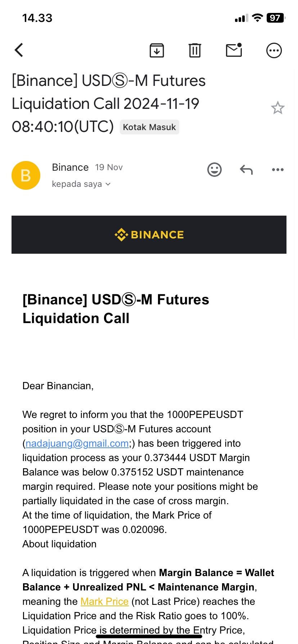This screenshot has width=298, height=644.
Task: Open the nadajuang@gmail.com email link
Action: 77,443
